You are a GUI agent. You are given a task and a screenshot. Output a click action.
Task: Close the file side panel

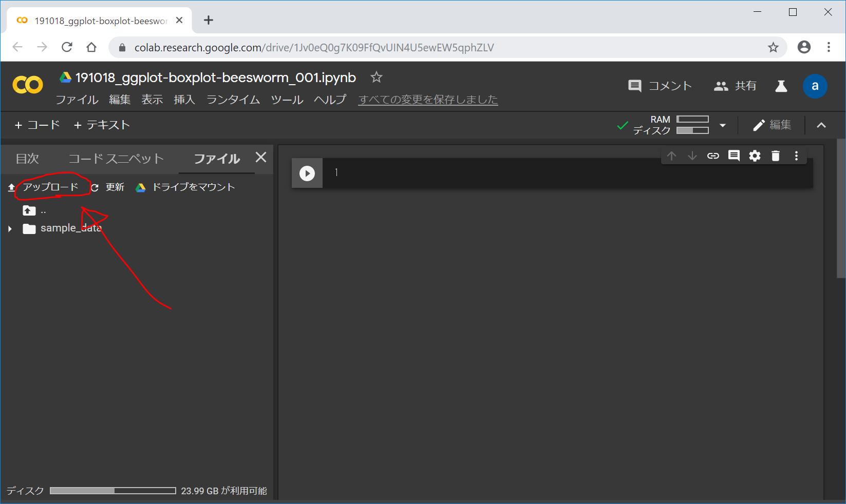[261, 158]
